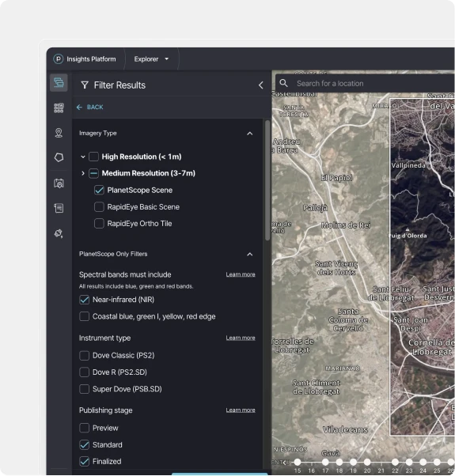The height and width of the screenshot is (476, 455).
Task: Select timeline marker for day 18
Action: 339,462
